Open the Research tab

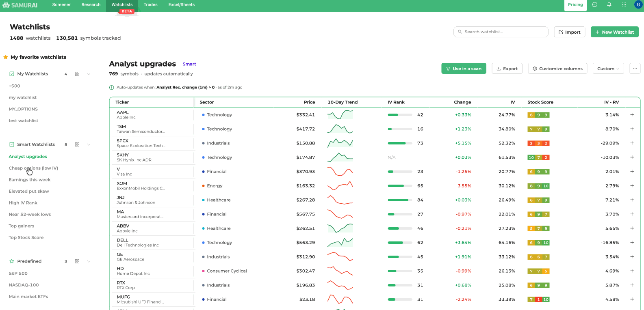point(91,5)
